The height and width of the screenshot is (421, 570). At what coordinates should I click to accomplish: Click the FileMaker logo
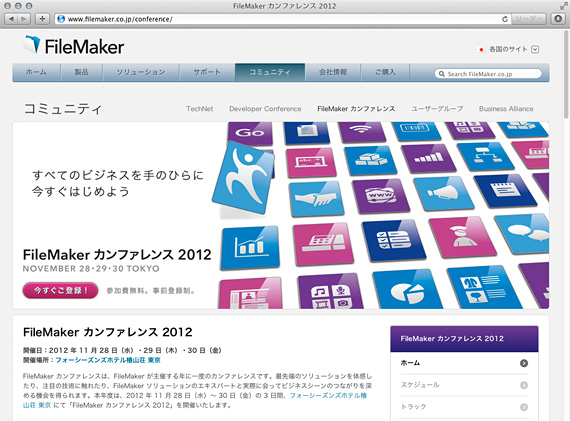(74, 46)
